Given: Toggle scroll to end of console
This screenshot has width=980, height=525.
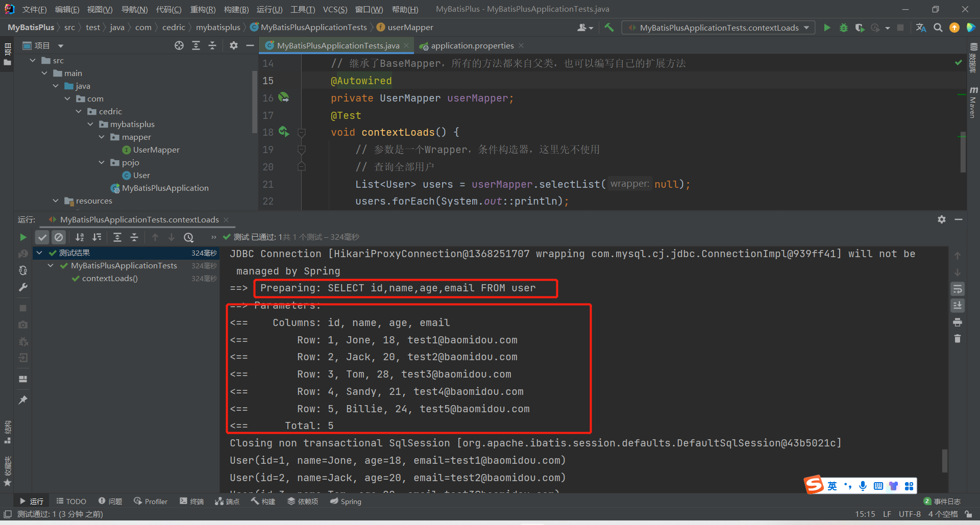Looking at the screenshot, I should click(958, 306).
